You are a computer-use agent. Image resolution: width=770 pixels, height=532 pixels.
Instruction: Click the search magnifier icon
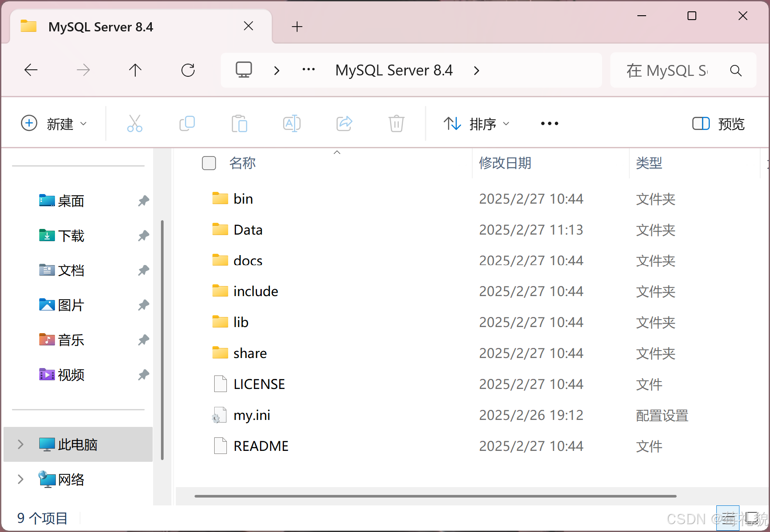pyautogui.click(x=736, y=70)
